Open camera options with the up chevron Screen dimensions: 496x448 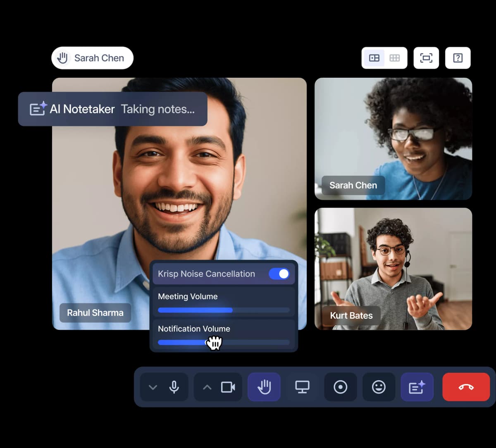(207, 387)
